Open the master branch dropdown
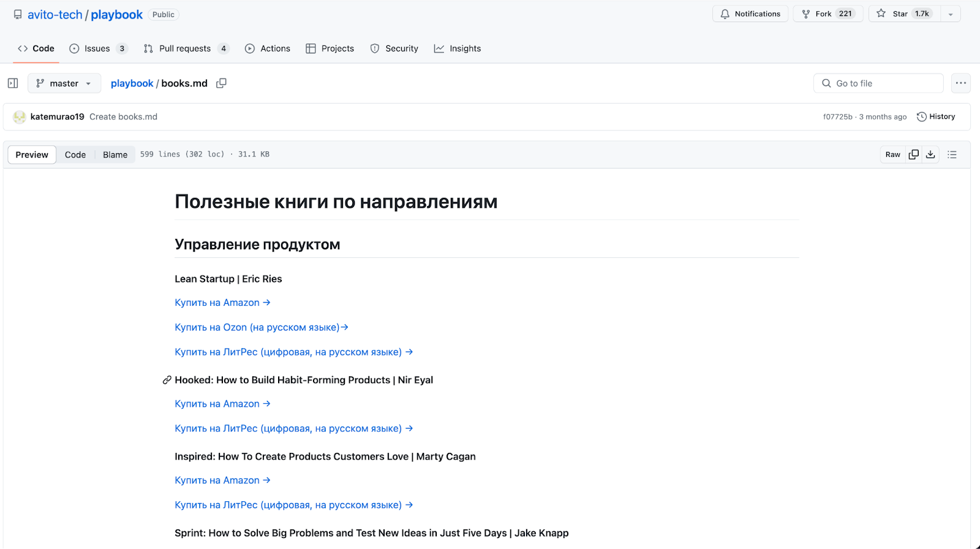 coord(64,83)
